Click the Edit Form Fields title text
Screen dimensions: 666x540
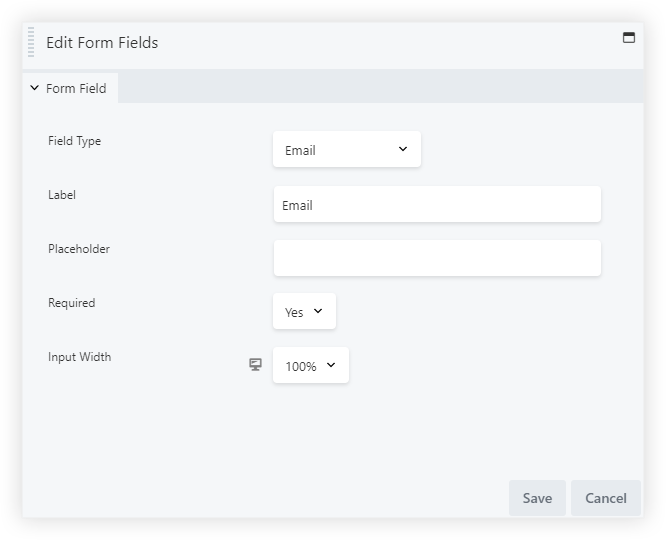pos(102,42)
